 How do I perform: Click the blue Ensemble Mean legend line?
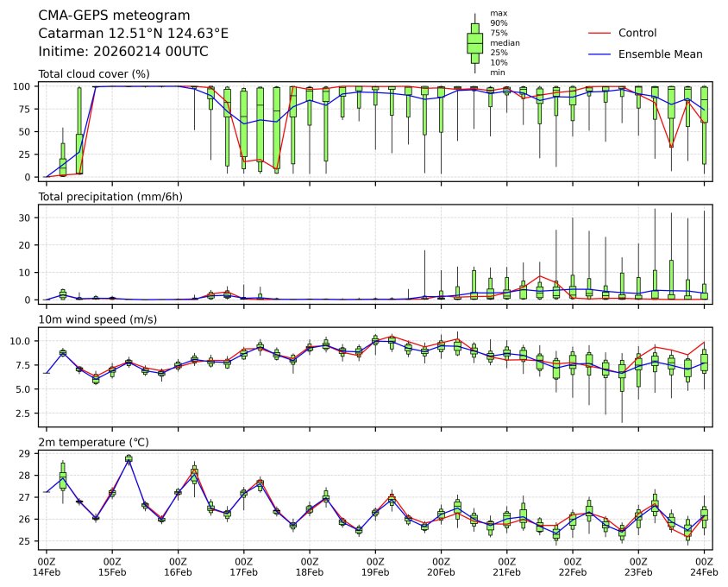[x=599, y=54]
